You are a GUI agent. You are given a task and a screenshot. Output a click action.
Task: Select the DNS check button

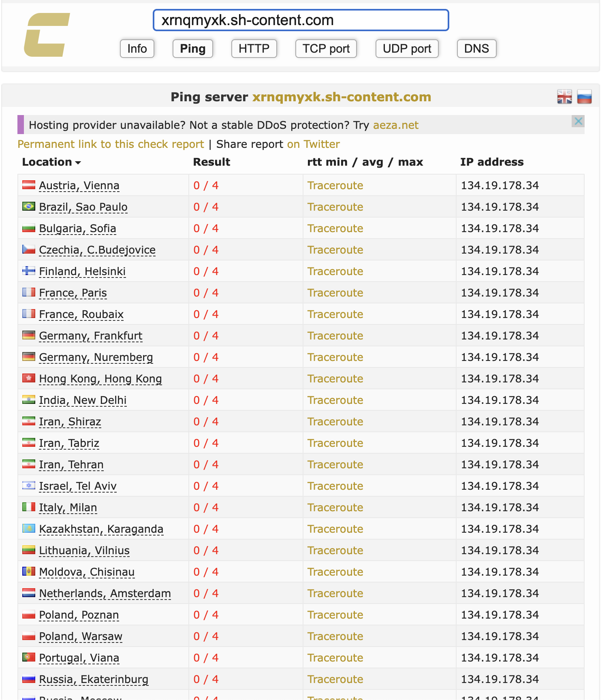(477, 49)
